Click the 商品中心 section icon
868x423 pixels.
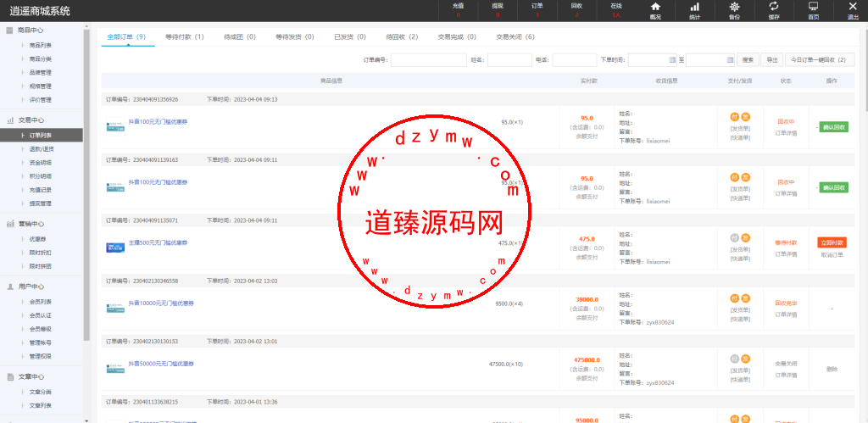tap(10, 31)
